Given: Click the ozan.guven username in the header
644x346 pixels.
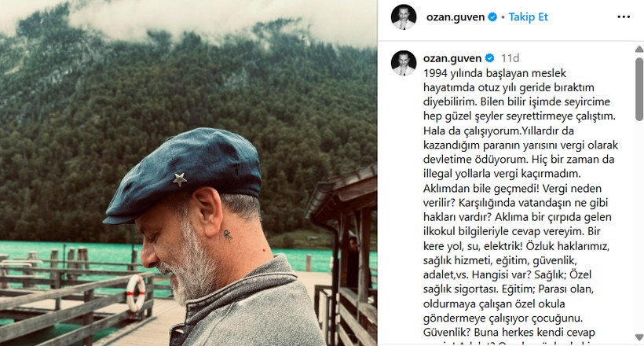Looking at the screenshot, I should tap(455, 17).
